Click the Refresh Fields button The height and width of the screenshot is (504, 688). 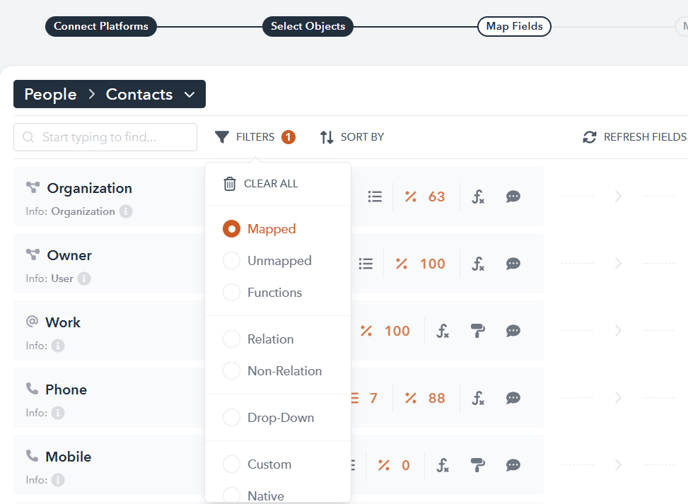pyautogui.click(x=634, y=137)
